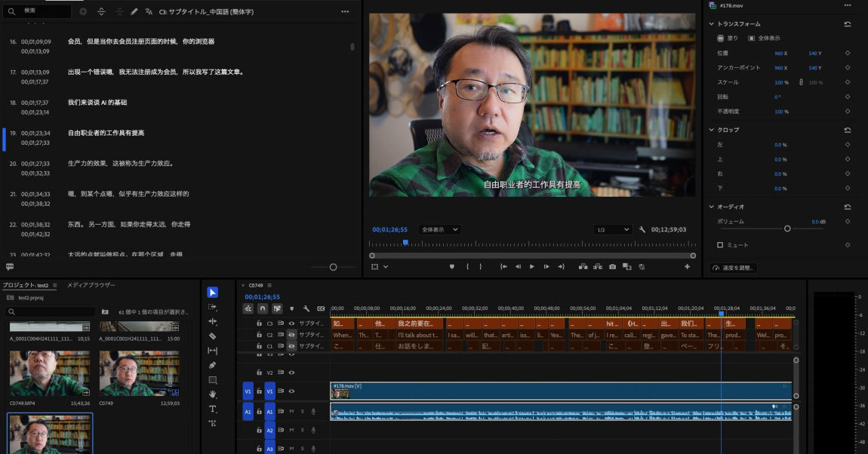Select the Pen tool in the tools panel

(212, 365)
